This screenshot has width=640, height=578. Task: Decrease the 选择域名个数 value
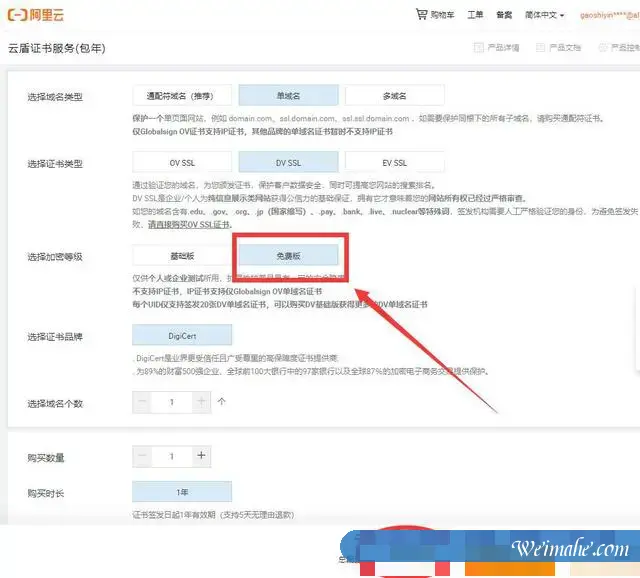click(x=142, y=402)
